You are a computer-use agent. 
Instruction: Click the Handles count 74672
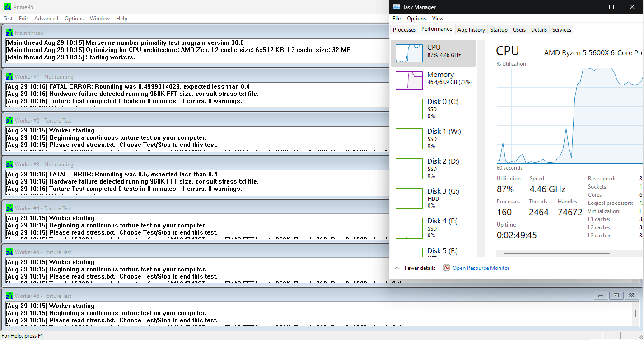click(570, 212)
